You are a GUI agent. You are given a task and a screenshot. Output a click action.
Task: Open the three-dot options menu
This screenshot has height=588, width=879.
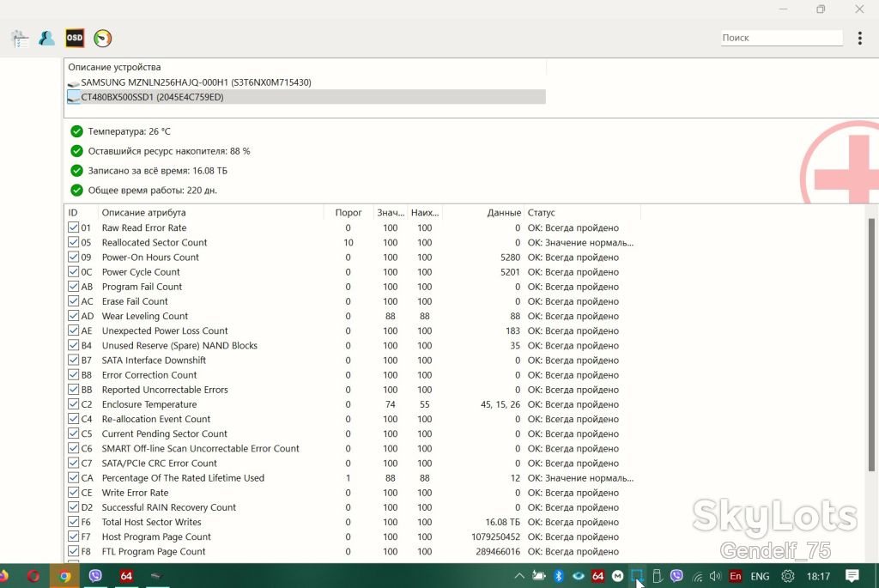pos(859,38)
